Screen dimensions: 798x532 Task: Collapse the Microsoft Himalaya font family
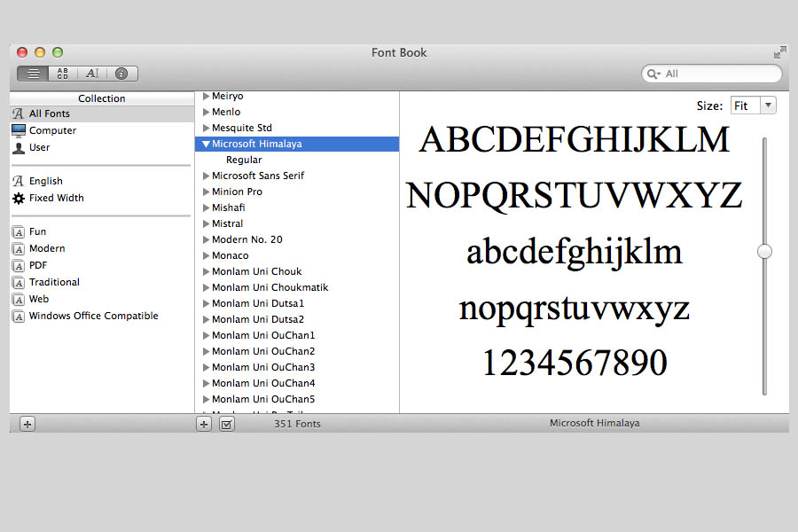click(x=206, y=144)
